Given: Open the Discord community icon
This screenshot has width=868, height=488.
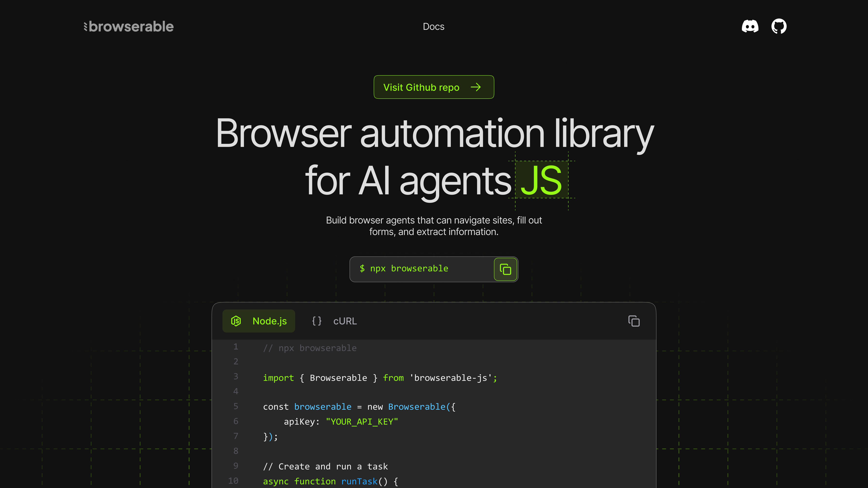Looking at the screenshot, I should 750,26.
